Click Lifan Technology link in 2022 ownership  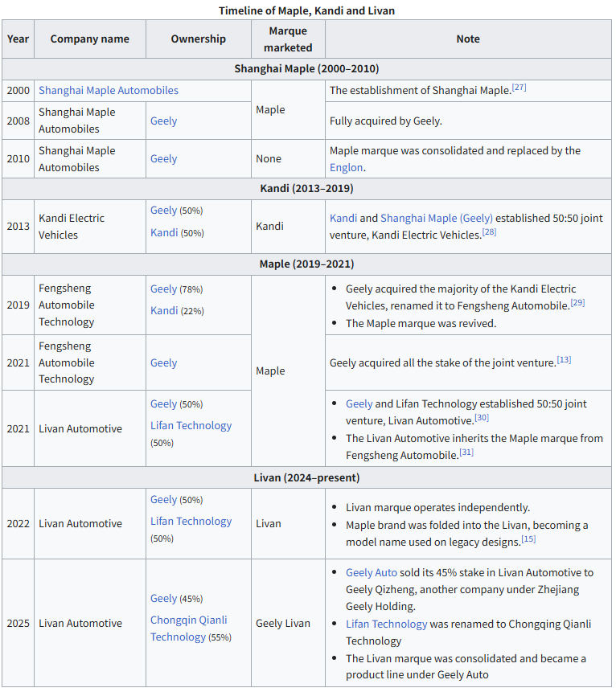point(191,522)
